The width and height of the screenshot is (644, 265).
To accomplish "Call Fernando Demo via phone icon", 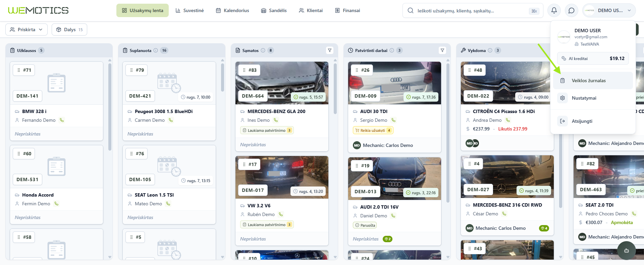I will (x=62, y=120).
